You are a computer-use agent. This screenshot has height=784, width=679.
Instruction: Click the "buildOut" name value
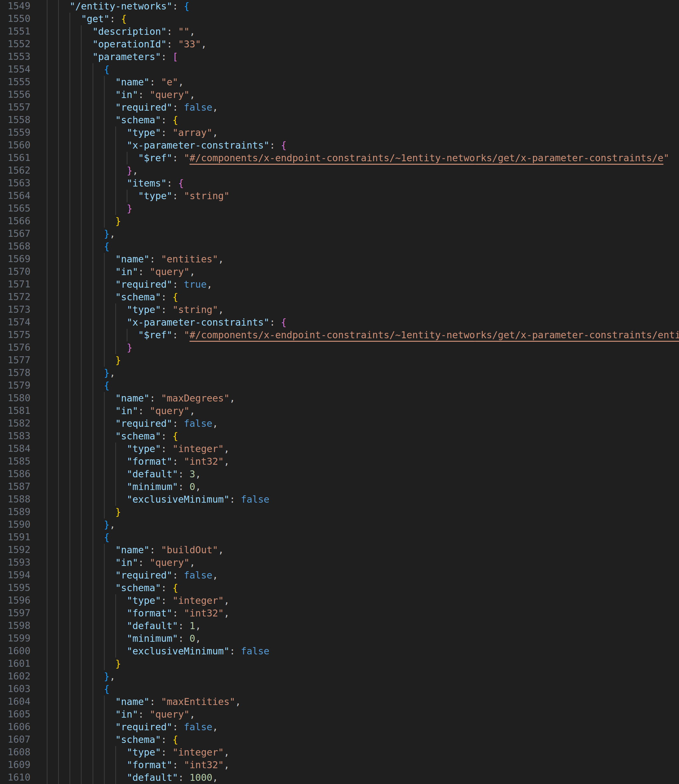(189, 550)
